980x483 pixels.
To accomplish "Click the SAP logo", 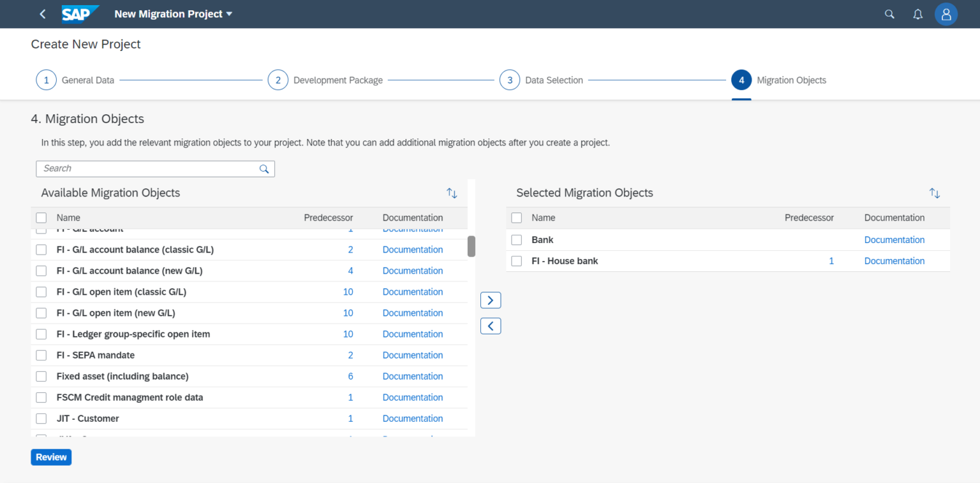I will point(79,13).
